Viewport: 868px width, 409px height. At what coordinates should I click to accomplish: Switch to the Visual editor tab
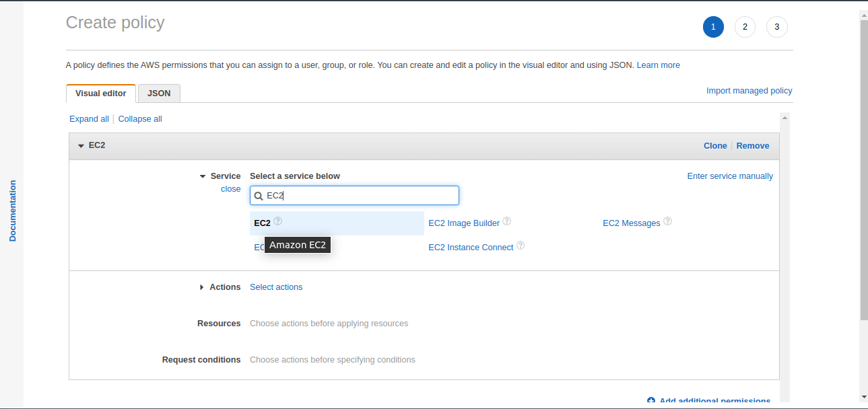tap(101, 94)
